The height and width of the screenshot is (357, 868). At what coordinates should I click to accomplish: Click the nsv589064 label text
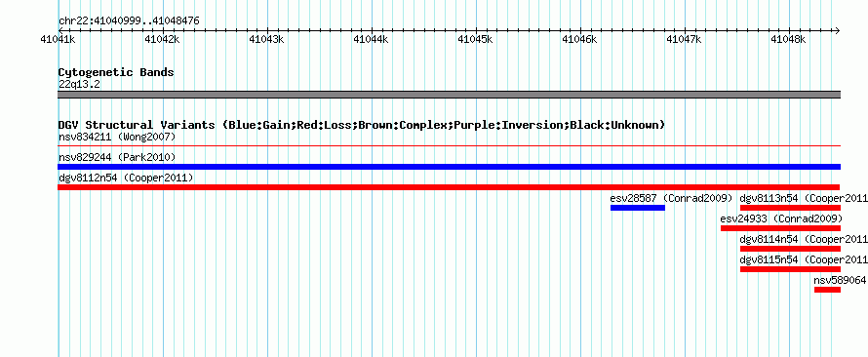841,280
